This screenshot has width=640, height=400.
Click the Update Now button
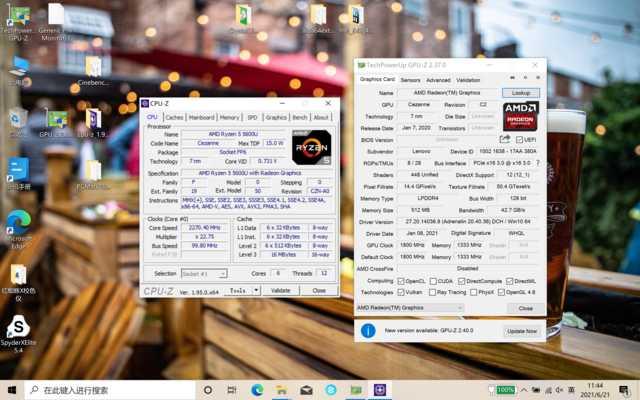click(522, 331)
